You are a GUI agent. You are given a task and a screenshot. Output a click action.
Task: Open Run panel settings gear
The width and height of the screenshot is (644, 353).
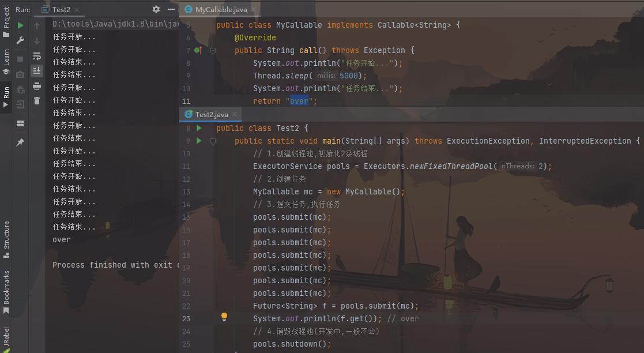point(156,9)
